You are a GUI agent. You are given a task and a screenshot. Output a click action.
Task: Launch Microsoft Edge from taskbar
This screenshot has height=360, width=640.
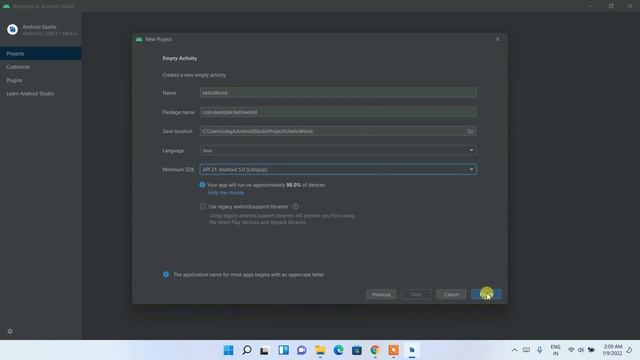(x=338, y=350)
